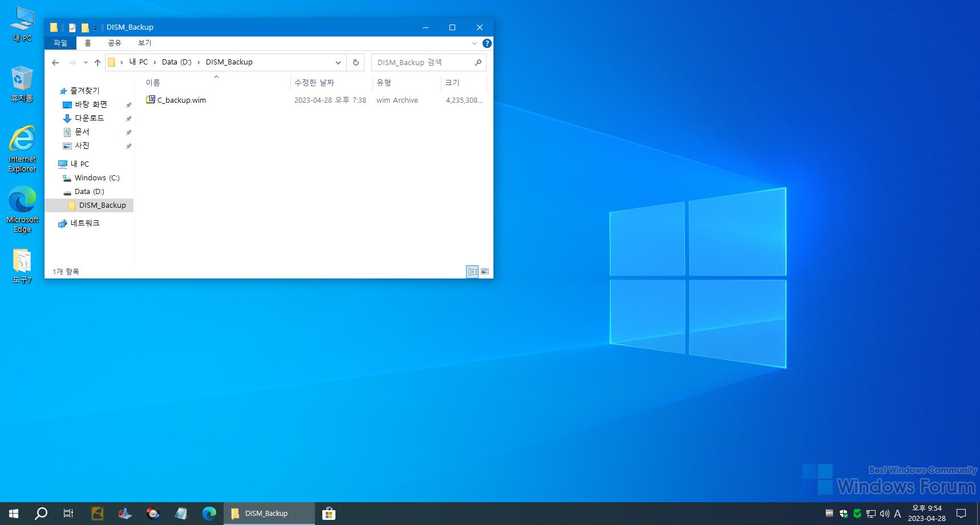Open the 파일 menu tab

tap(60, 43)
